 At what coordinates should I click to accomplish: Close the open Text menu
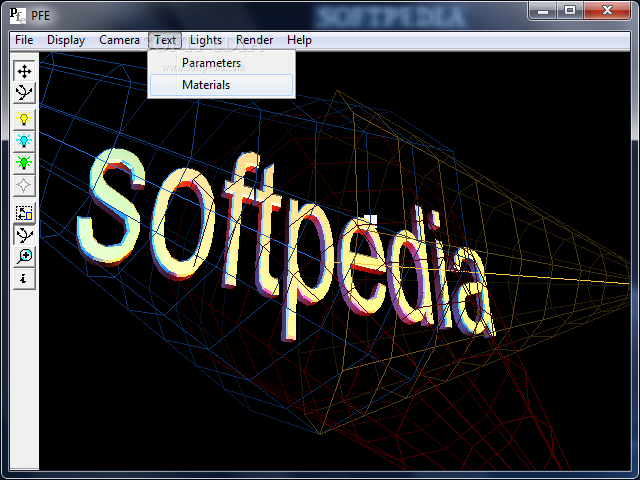(165, 40)
